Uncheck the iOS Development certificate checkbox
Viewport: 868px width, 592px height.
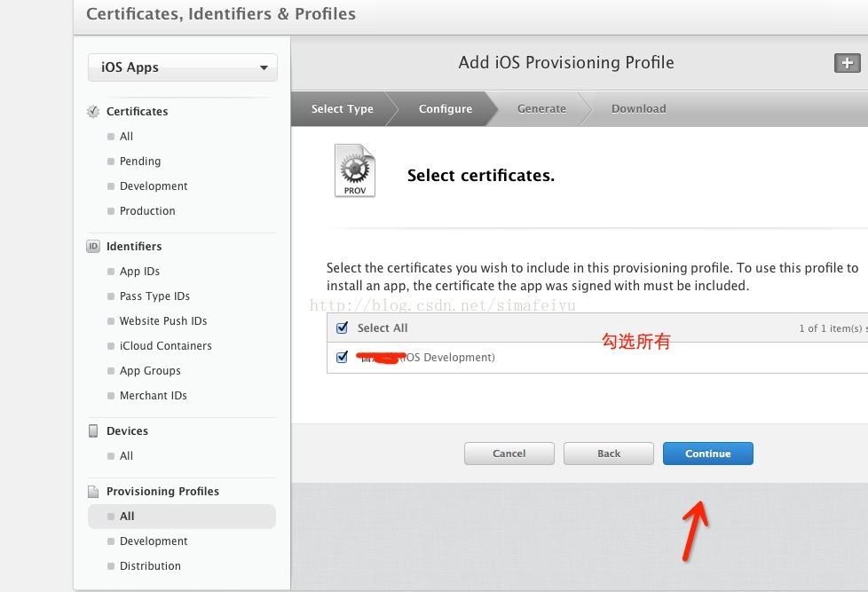pyautogui.click(x=342, y=357)
